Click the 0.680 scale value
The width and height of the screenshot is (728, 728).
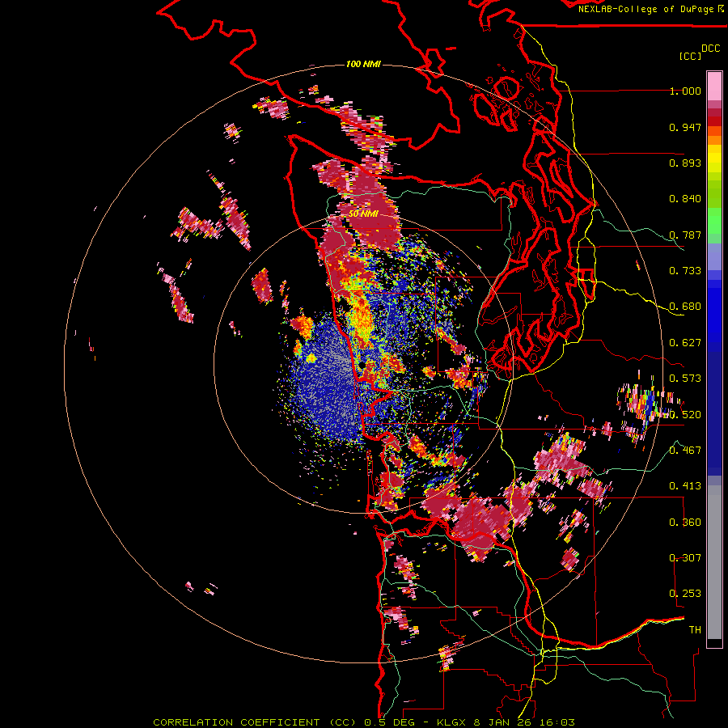coord(685,307)
